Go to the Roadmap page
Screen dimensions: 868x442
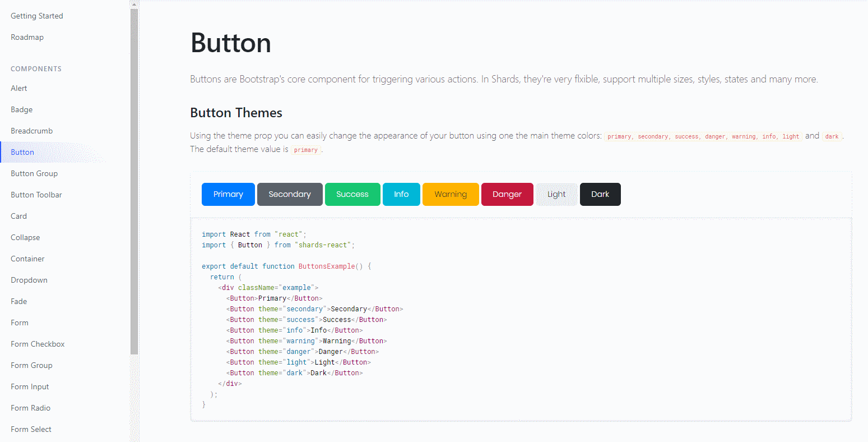[27, 37]
